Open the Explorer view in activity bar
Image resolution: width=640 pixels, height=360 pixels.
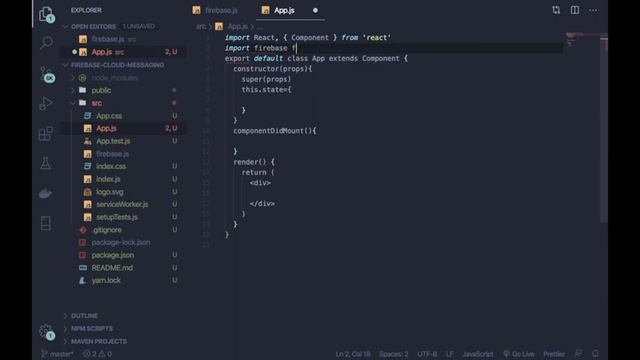click(46, 14)
